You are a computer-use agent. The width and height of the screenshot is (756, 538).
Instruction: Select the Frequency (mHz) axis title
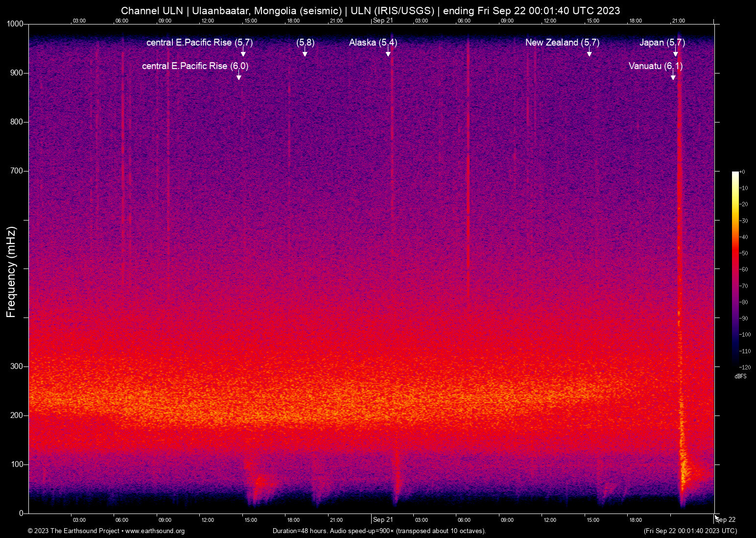(x=11, y=272)
